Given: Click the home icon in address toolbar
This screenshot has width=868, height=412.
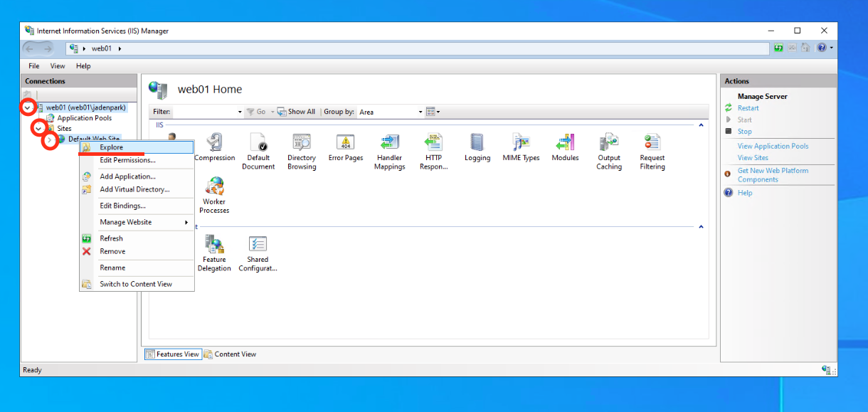Looking at the screenshot, I should click(805, 48).
